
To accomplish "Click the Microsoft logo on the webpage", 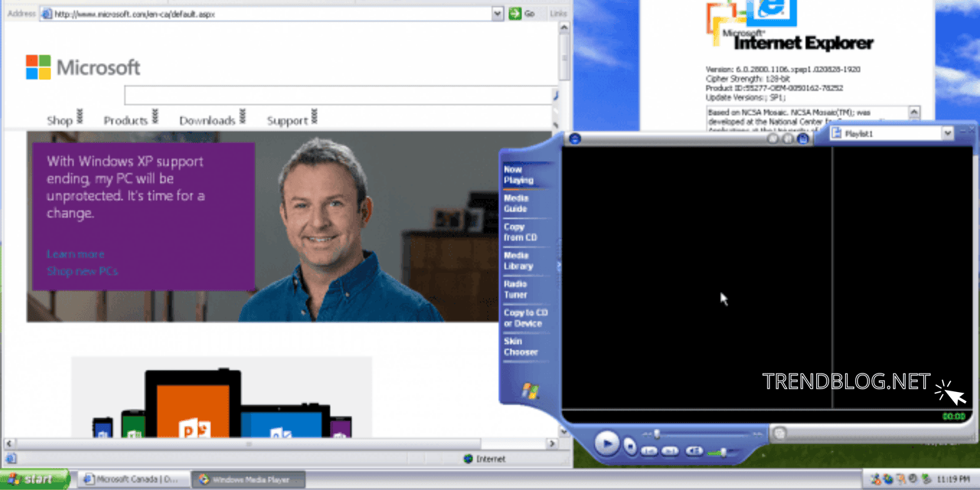I will click(x=83, y=67).
